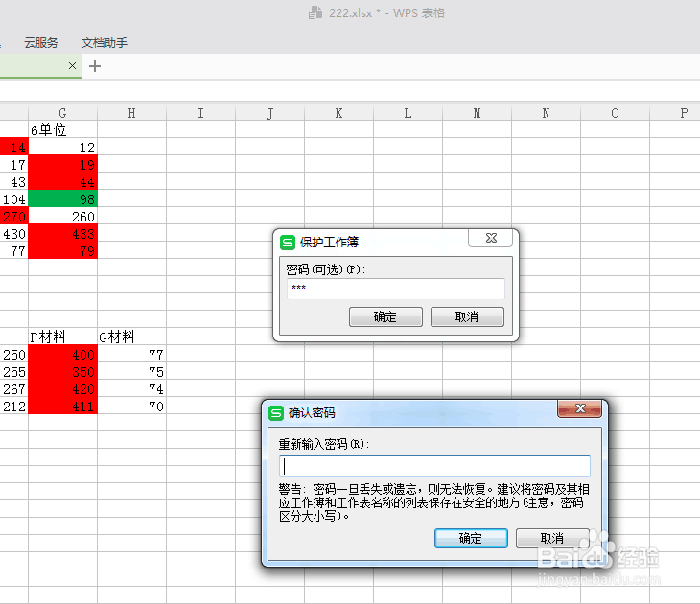The width and height of the screenshot is (700, 604).
Task: Click the file icon beside 222.xlsx title
Action: coord(315,12)
